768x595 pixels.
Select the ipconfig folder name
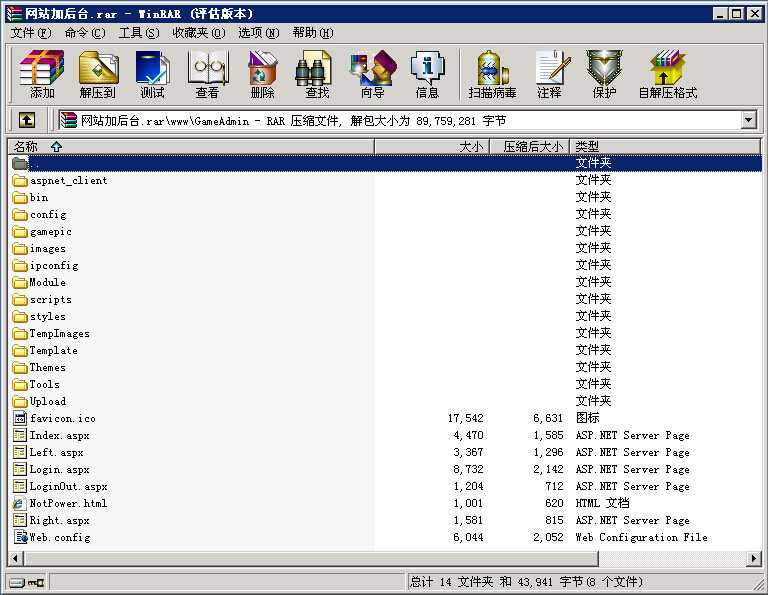point(54,265)
